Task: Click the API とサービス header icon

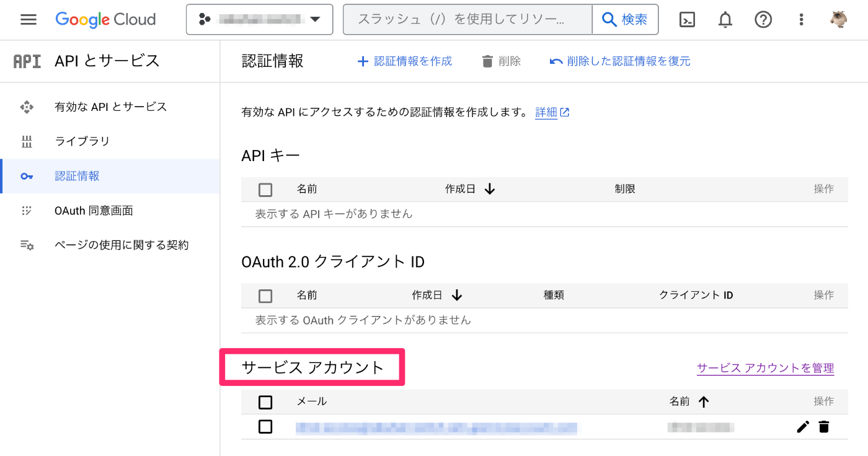Action: [27, 61]
